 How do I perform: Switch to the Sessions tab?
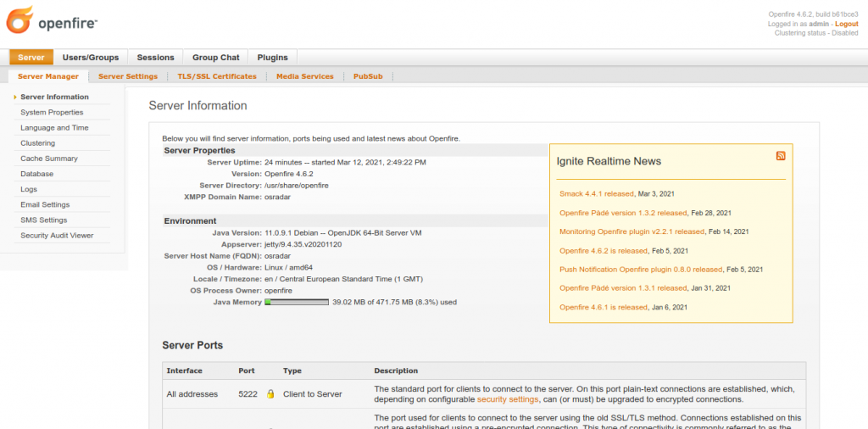(155, 58)
